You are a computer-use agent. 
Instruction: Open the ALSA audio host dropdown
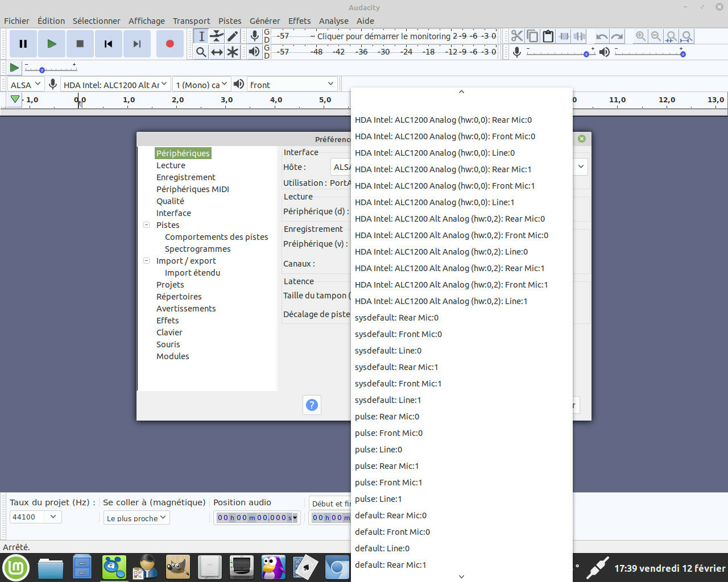(x=26, y=85)
